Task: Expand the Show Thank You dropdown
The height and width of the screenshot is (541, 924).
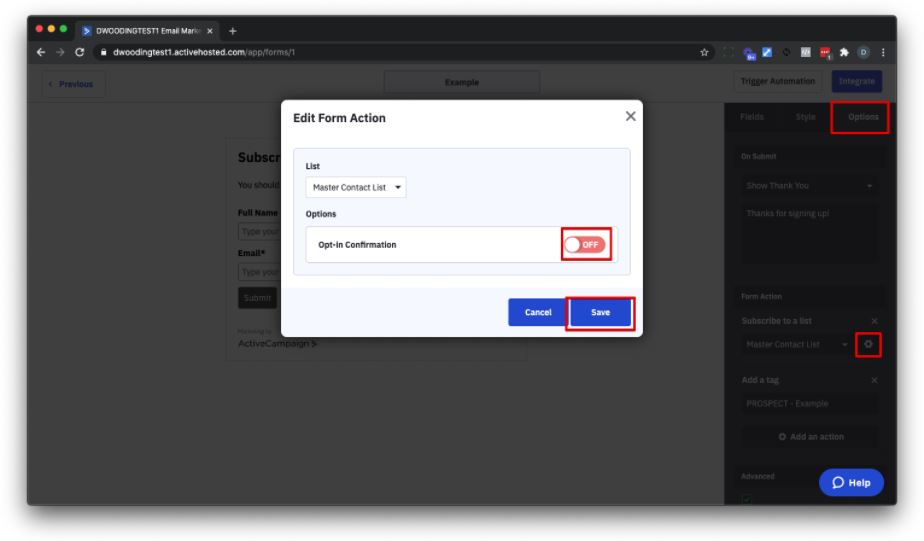Action: point(810,186)
